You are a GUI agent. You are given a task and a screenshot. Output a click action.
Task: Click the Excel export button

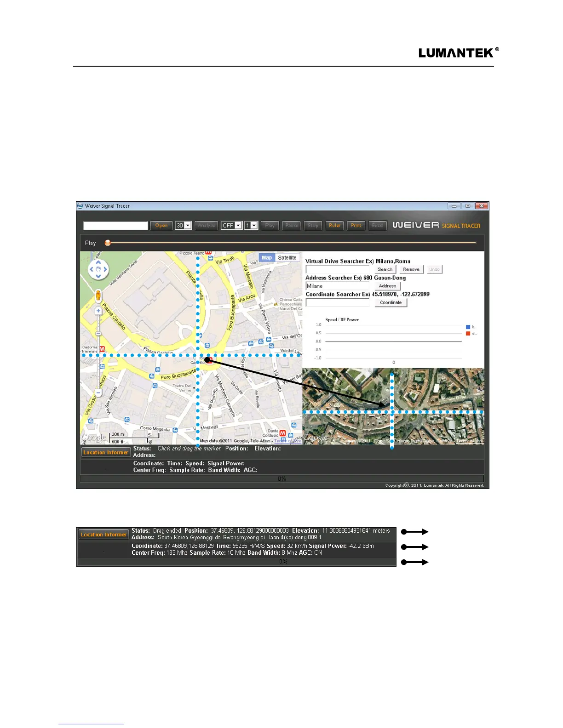tap(378, 226)
